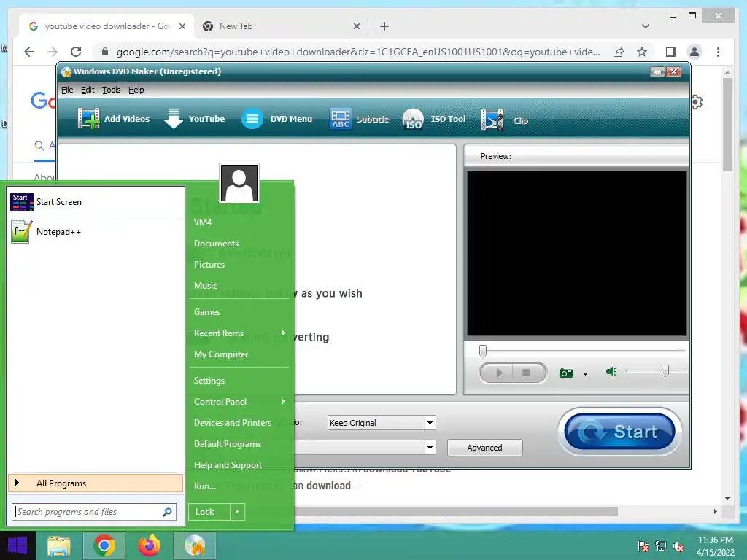Click the stop button in preview panel

coord(526,373)
